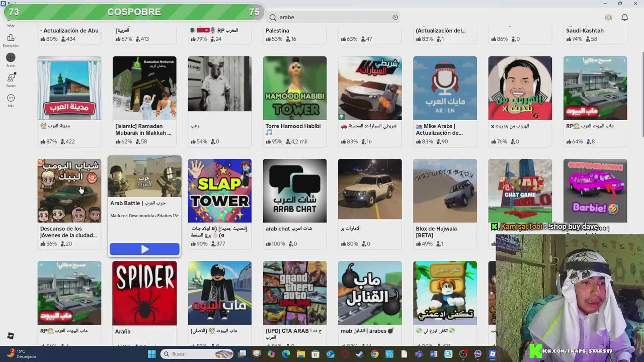This screenshot has width=644, height=362.
Task: Open File Explorer from taskbar
Action: [x=301, y=354]
